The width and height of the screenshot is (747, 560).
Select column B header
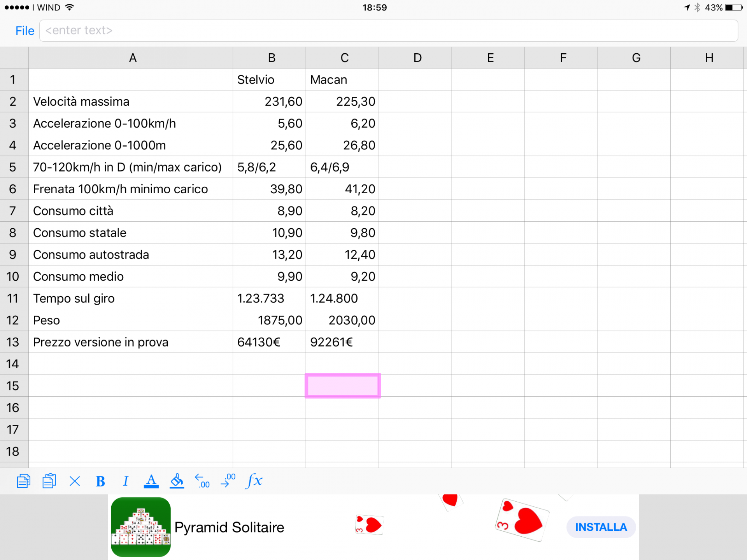(x=269, y=58)
